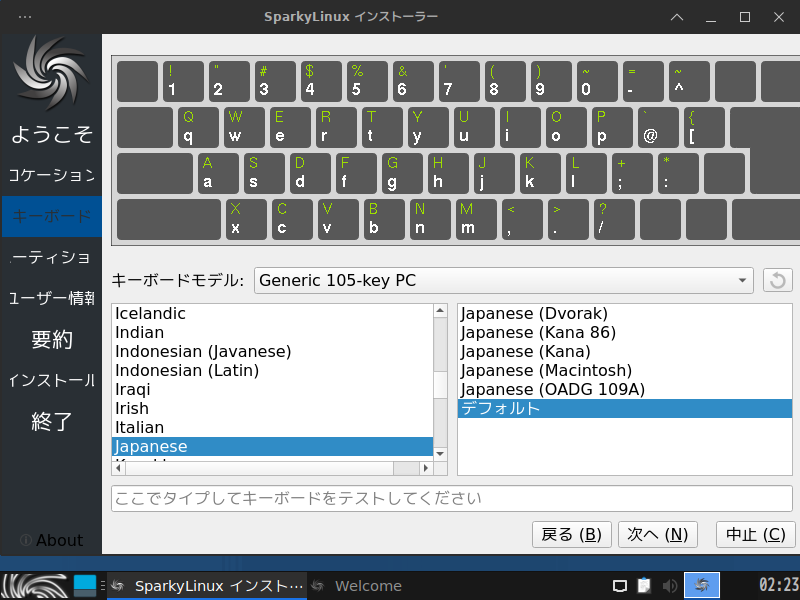Go to the 要約 summary step

click(x=52, y=339)
